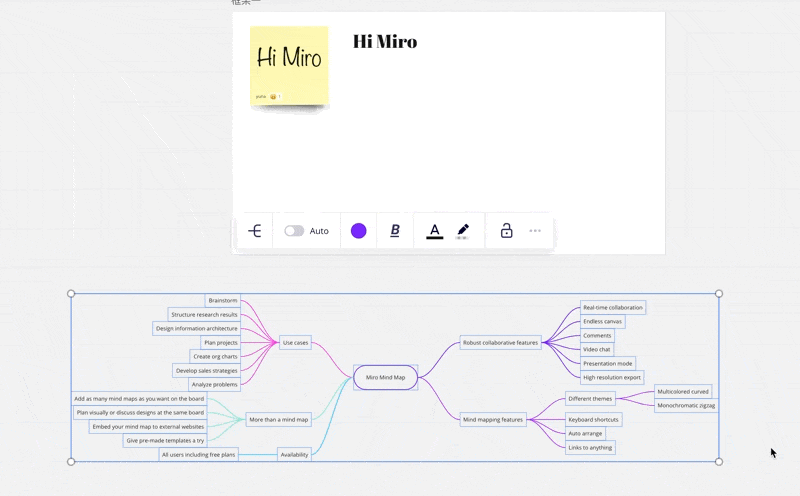Select the Use cases node
The image size is (800, 496).
pos(295,343)
